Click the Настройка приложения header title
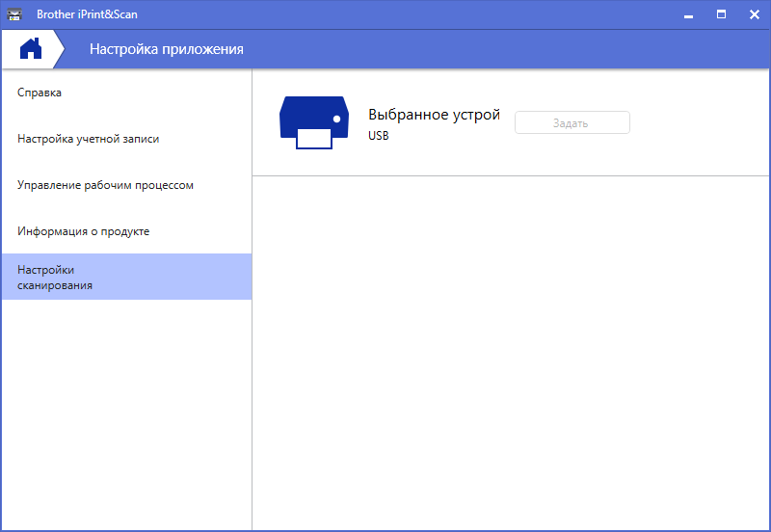 point(167,49)
